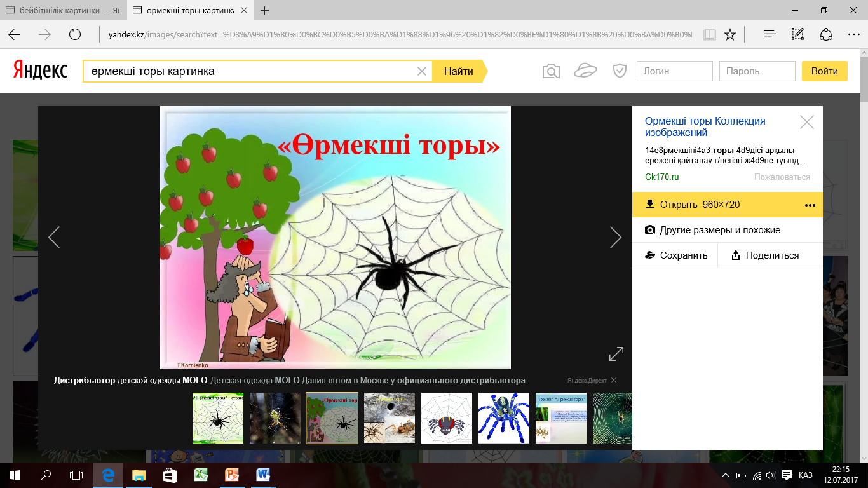Select the yellow spider photo thumbnail
The height and width of the screenshot is (488, 868).
point(275,418)
